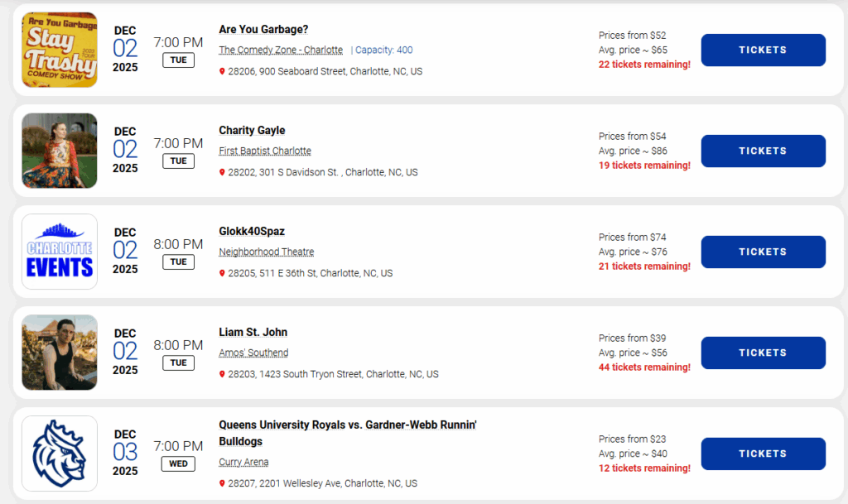The image size is (848, 504).
Task: Click the Are You Garbage Stay Trashy thumbnail
Action: (60, 50)
